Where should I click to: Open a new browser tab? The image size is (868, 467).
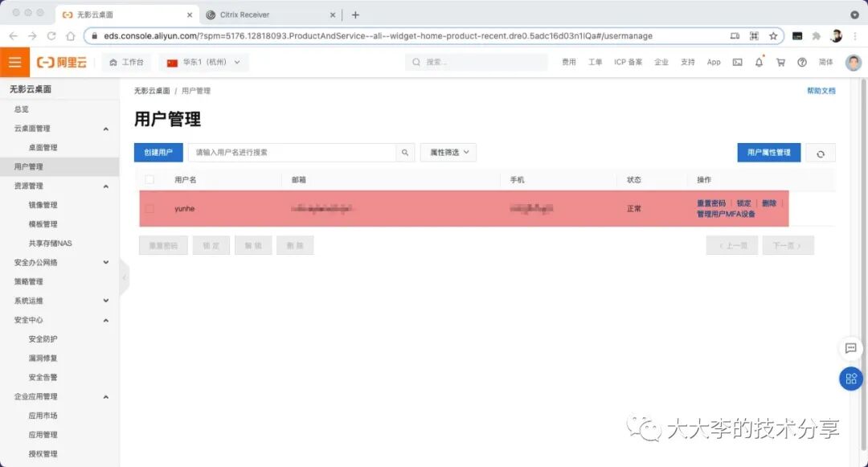[355, 15]
